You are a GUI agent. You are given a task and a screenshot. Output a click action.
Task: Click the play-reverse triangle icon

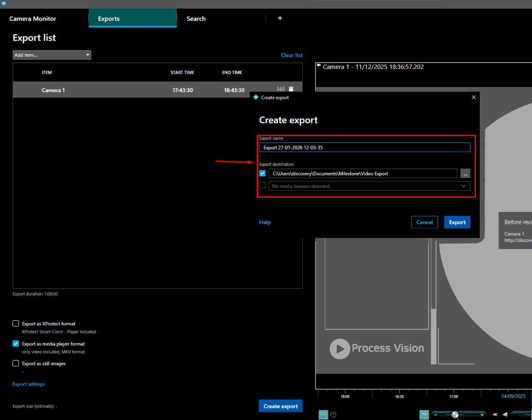pos(505,414)
